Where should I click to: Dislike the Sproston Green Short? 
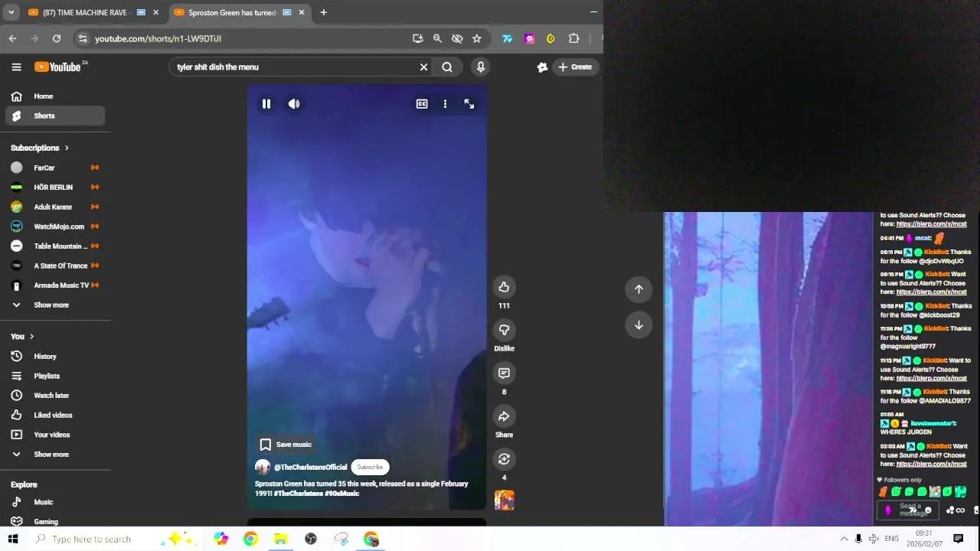pos(504,331)
